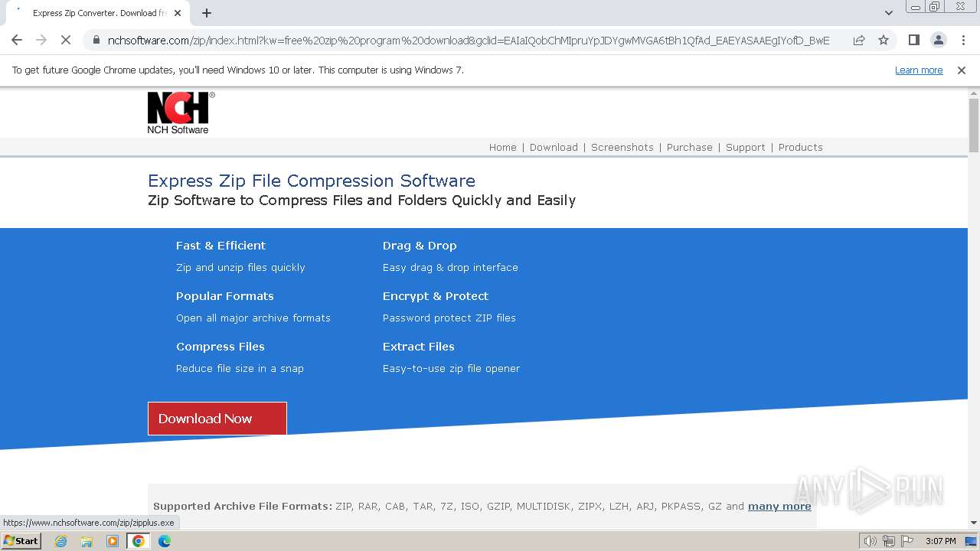Click the address bar URL
The width and height of the screenshot is (980, 551).
469,41
